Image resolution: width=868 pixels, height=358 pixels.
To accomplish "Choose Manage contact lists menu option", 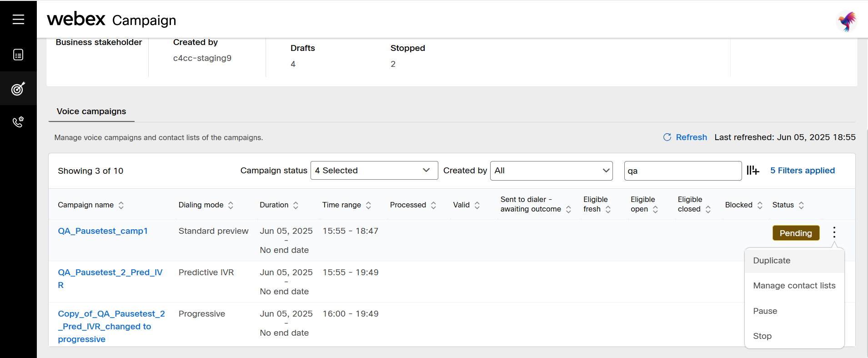I will click(794, 286).
